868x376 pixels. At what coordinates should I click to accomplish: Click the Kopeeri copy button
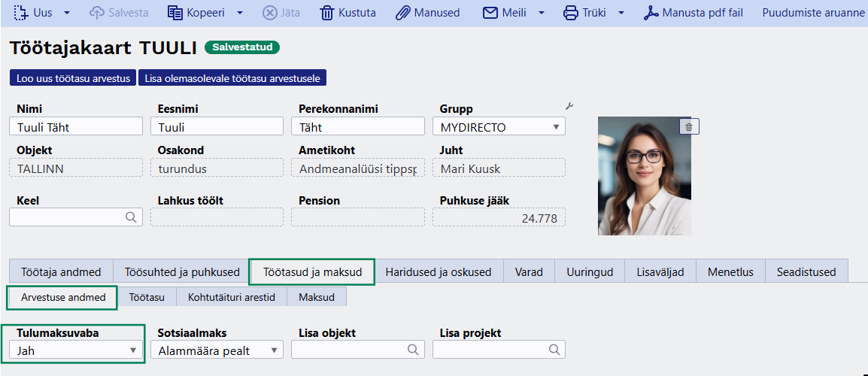click(x=196, y=13)
